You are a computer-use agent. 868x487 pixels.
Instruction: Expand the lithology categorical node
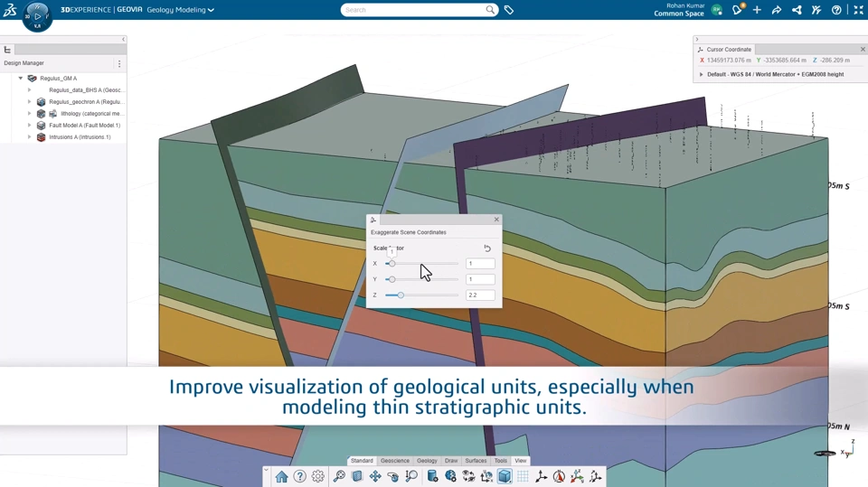(x=29, y=114)
